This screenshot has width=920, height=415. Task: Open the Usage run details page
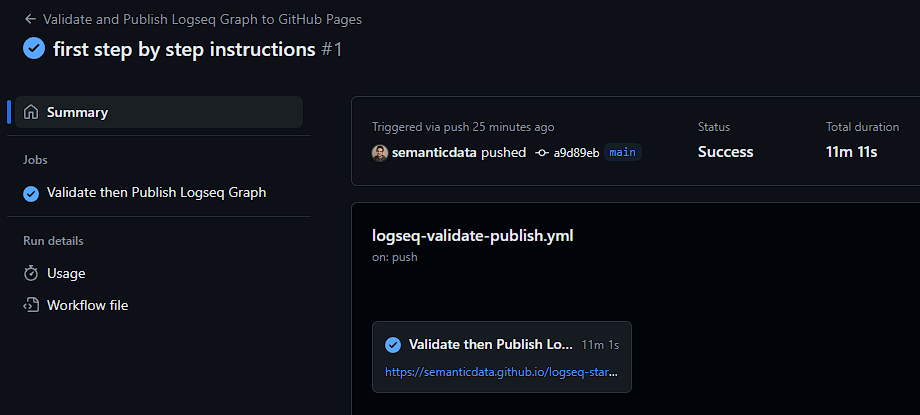point(66,273)
